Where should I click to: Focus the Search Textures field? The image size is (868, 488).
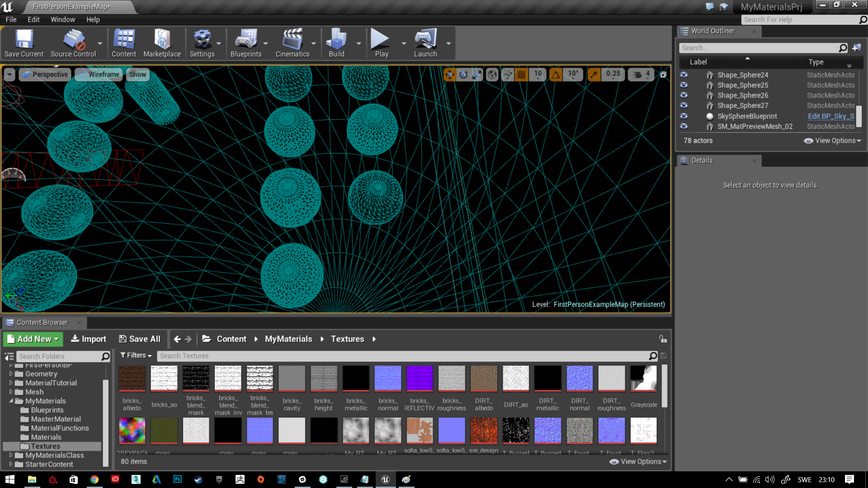(x=402, y=356)
